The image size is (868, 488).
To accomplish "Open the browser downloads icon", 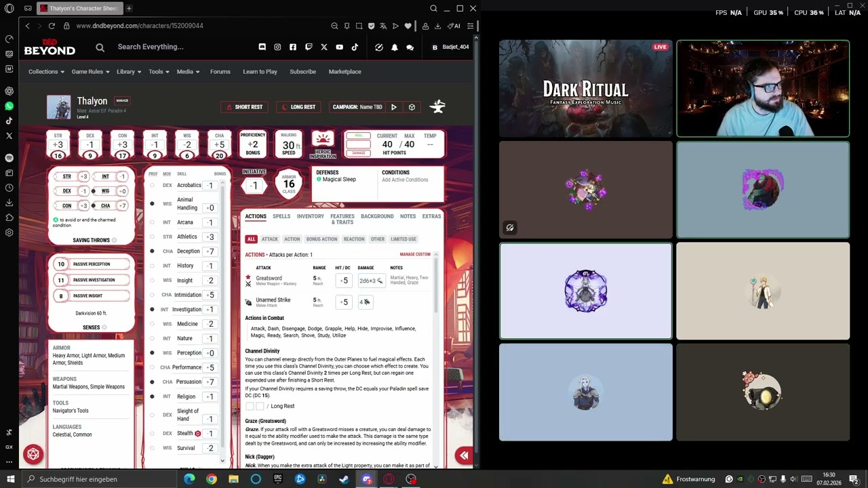I will tap(437, 26).
